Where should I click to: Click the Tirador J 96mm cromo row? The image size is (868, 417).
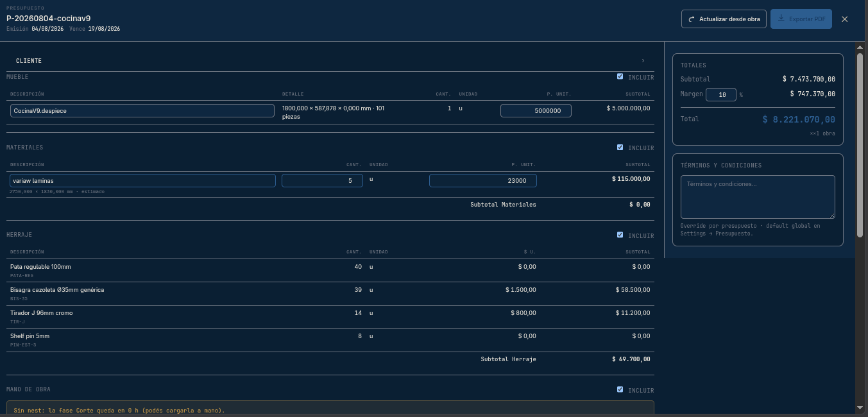click(330, 316)
